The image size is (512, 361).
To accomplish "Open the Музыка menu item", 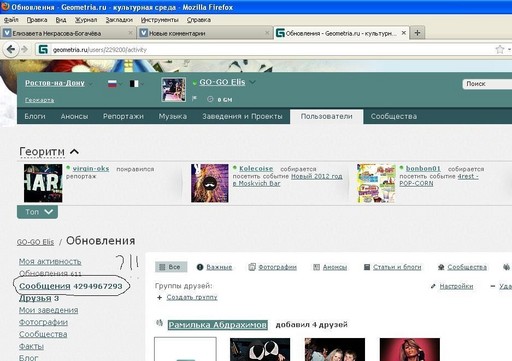I will pyautogui.click(x=173, y=116).
